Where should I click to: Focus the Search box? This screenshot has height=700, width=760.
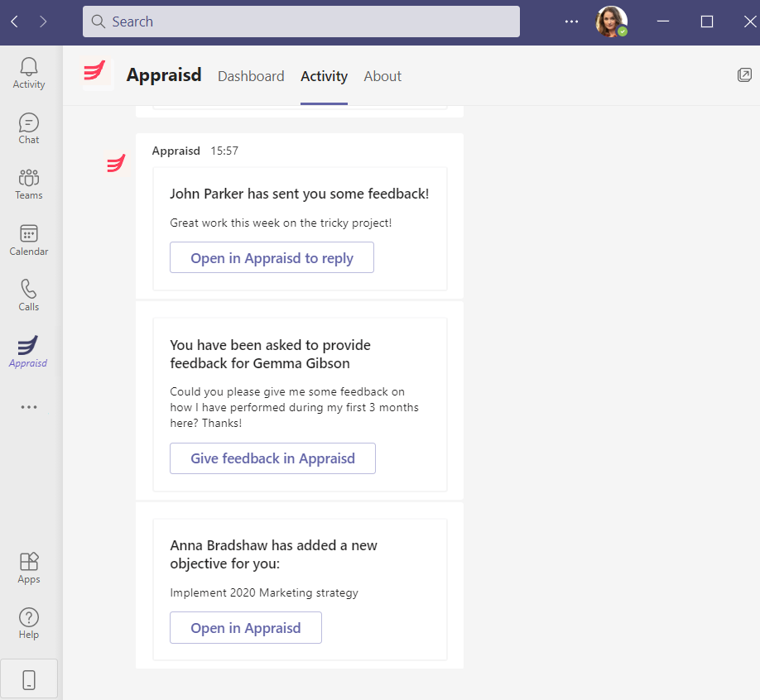point(301,22)
